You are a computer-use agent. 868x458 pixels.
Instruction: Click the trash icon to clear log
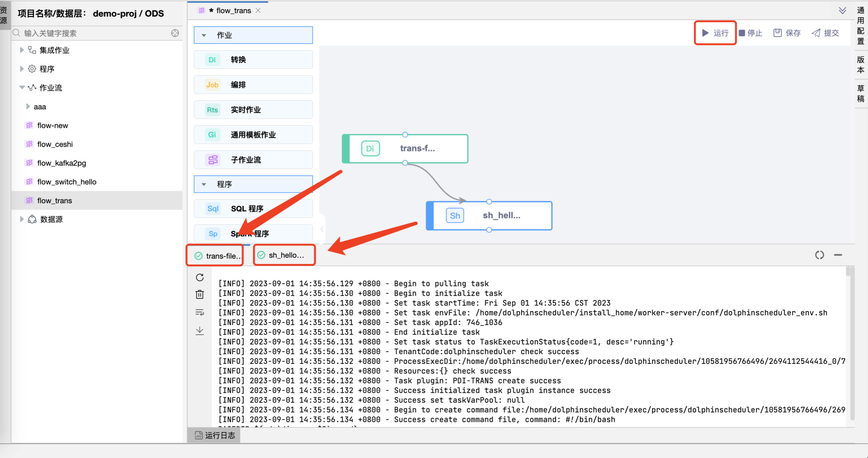click(x=200, y=295)
